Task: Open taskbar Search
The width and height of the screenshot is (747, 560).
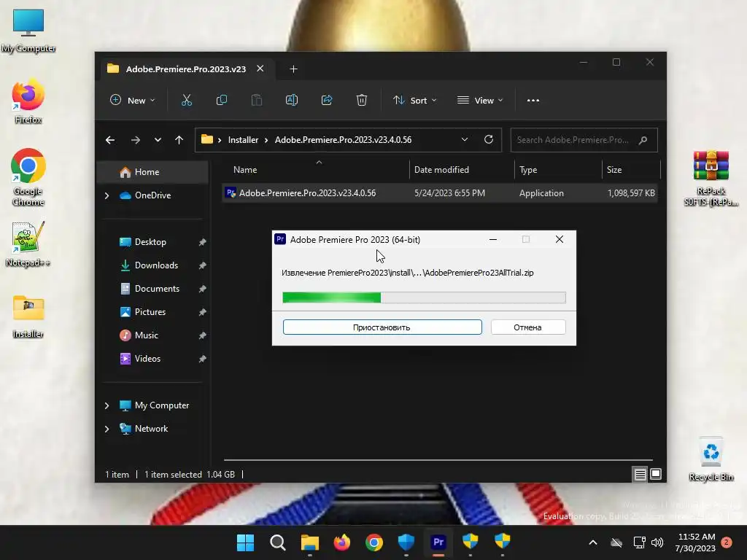Action: point(277,542)
